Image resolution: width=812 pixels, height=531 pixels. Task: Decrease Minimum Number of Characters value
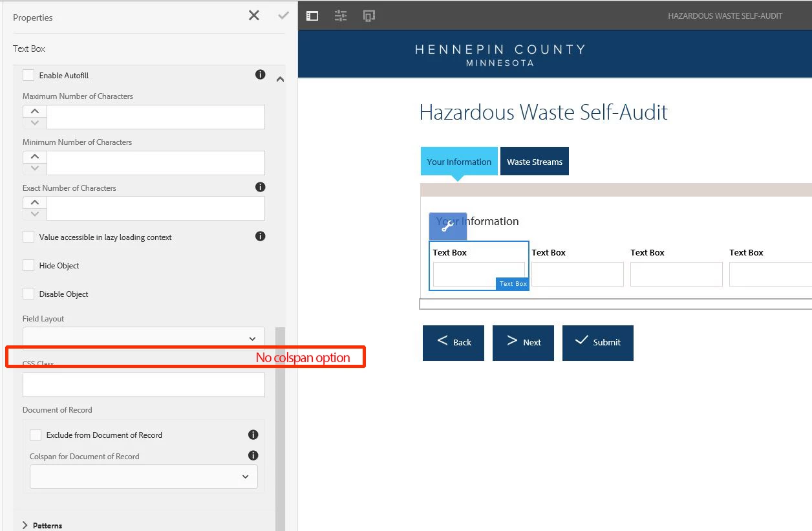click(35, 169)
